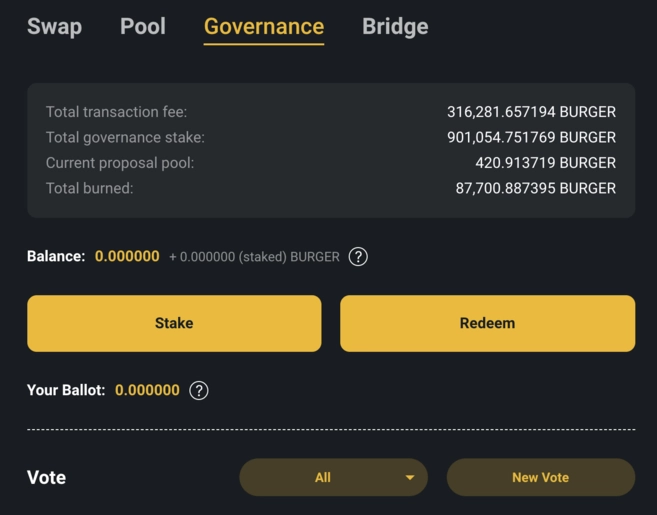Click the Total governance stake amount
The width and height of the screenshot is (657, 515).
(531, 137)
